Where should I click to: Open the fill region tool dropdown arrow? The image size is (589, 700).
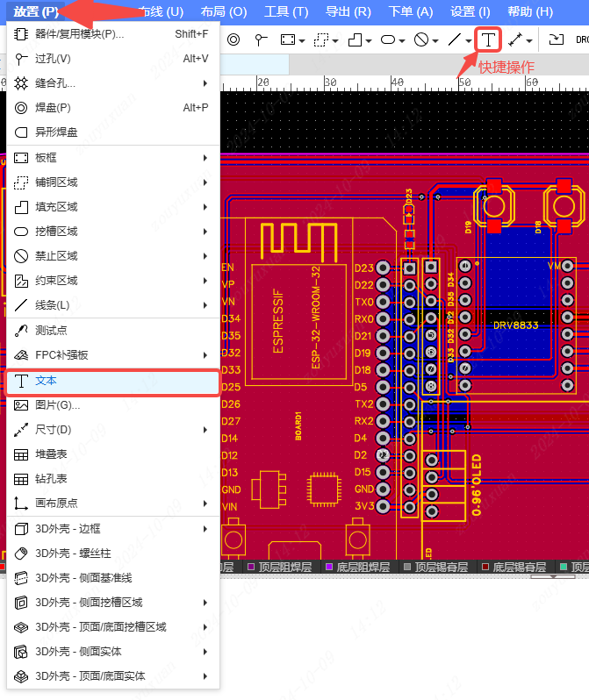pos(369,41)
